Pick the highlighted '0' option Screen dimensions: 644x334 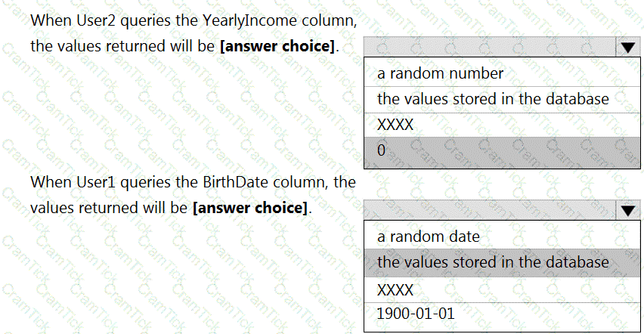pos(502,151)
